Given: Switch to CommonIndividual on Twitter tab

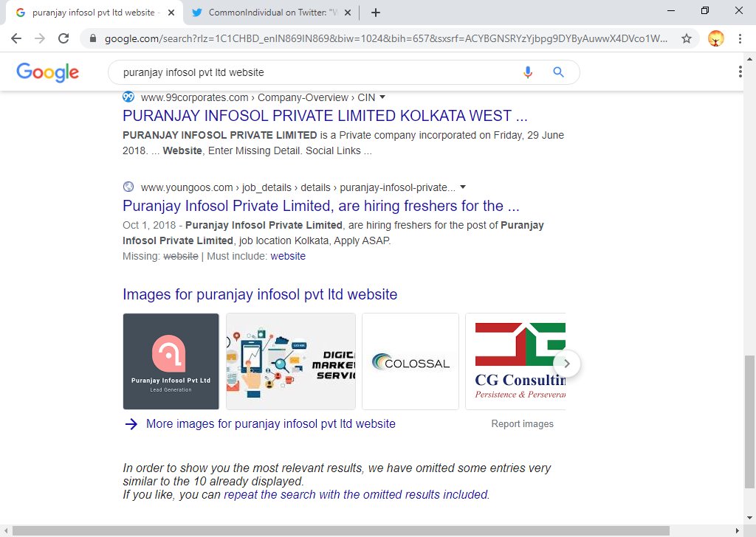Looking at the screenshot, I should click(x=272, y=13).
